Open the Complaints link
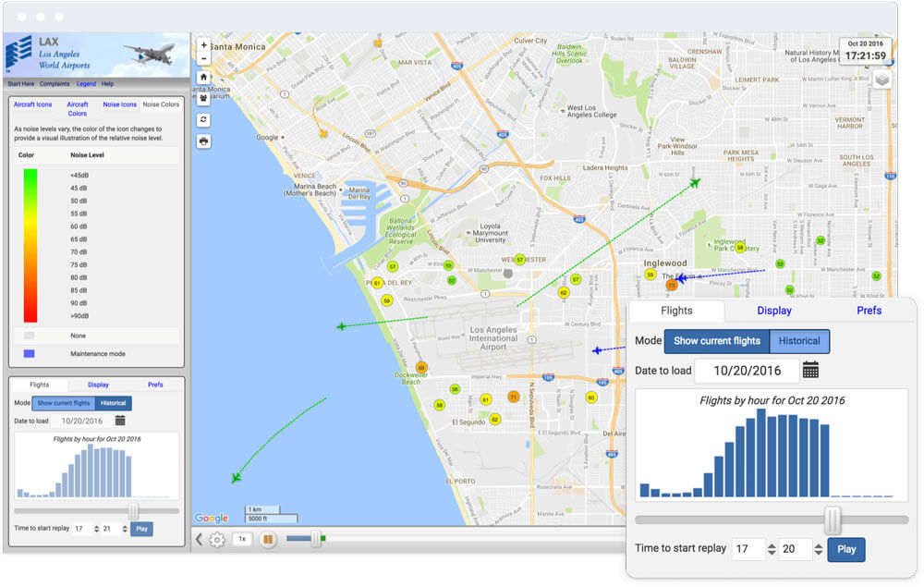Image resolution: width=924 pixels, height=587 pixels. 55,84
